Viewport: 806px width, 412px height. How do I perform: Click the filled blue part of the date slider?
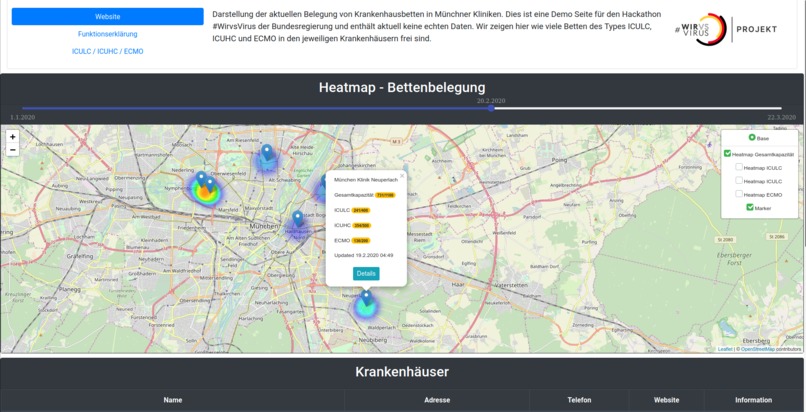pos(255,108)
